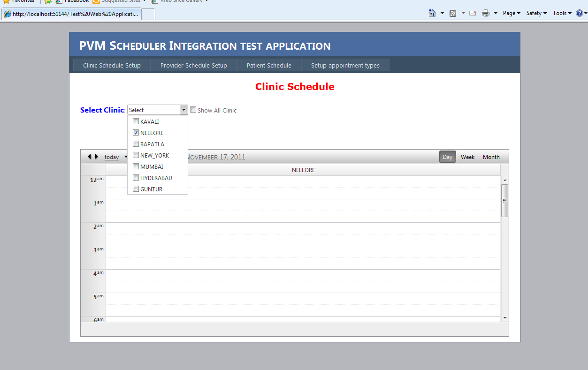This screenshot has width=588, height=370.
Task: Click the scheduler vertical scrollbar thumb
Action: [x=505, y=200]
